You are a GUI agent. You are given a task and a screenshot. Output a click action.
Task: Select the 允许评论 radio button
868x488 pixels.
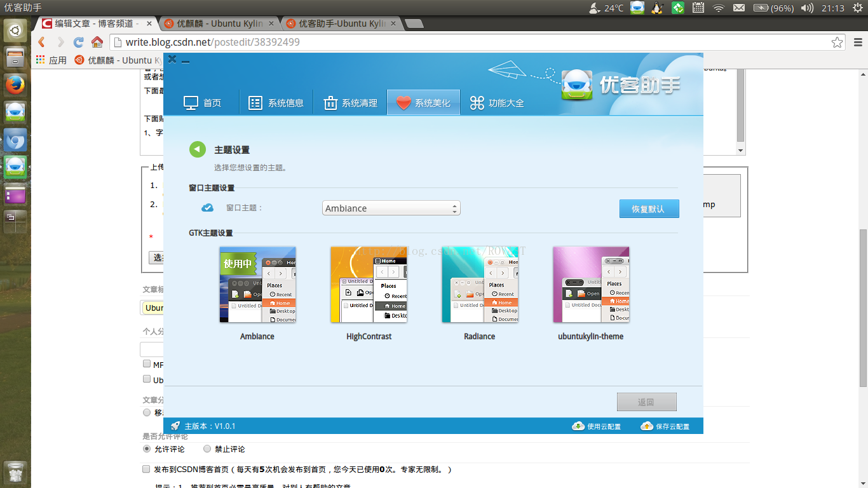point(147,449)
